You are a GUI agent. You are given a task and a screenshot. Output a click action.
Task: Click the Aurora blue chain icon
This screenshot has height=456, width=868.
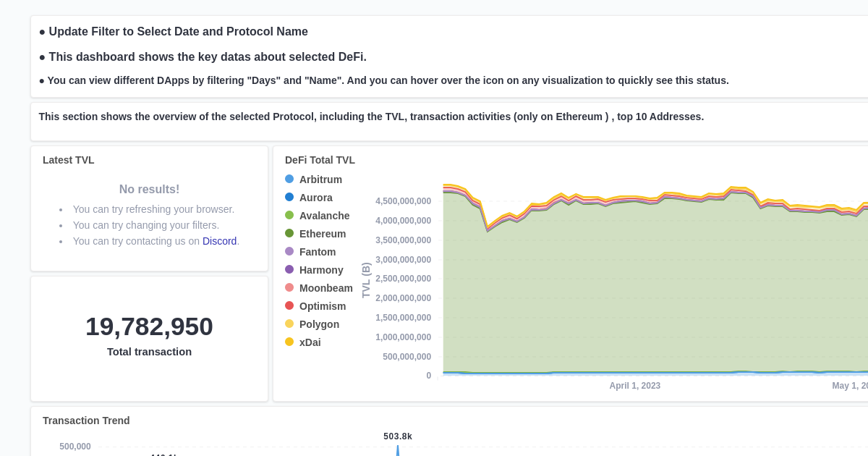pos(290,197)
